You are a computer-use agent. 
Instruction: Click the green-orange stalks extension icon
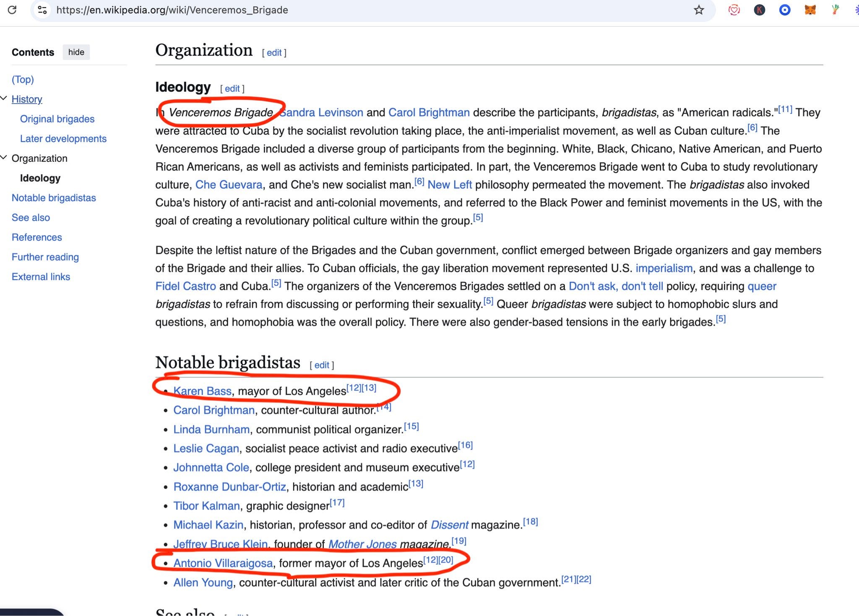835,10
